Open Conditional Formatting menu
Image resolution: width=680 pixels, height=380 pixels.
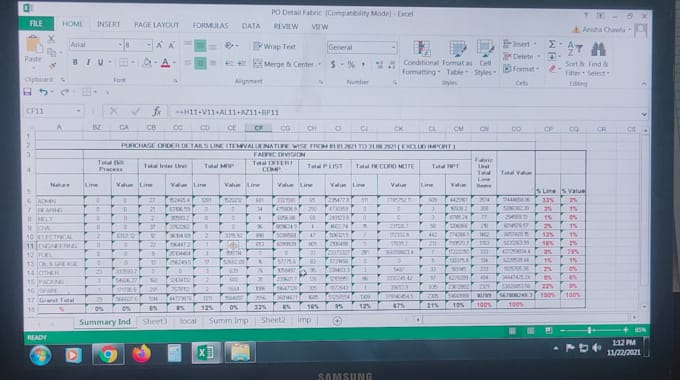point(421,58)
